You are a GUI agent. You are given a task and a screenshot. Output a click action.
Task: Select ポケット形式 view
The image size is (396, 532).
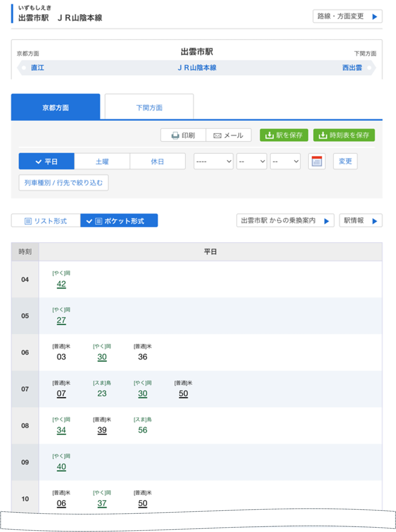coord(119,221)
